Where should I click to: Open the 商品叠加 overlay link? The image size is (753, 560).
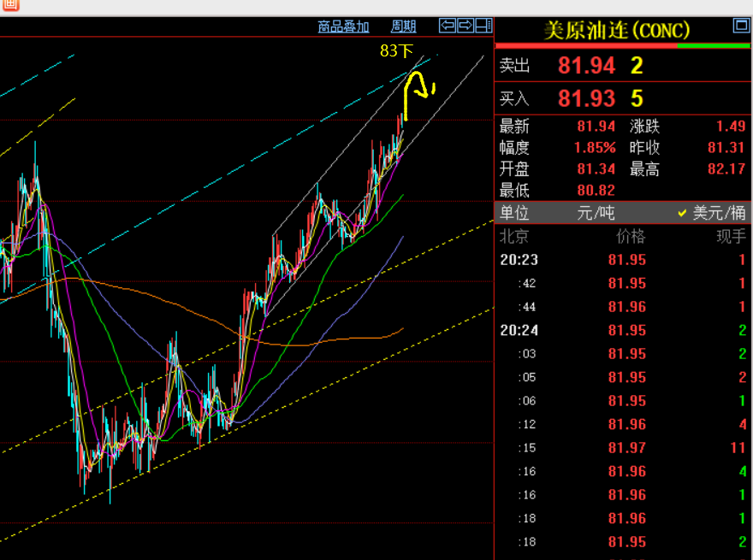click(x=343, y=27)
